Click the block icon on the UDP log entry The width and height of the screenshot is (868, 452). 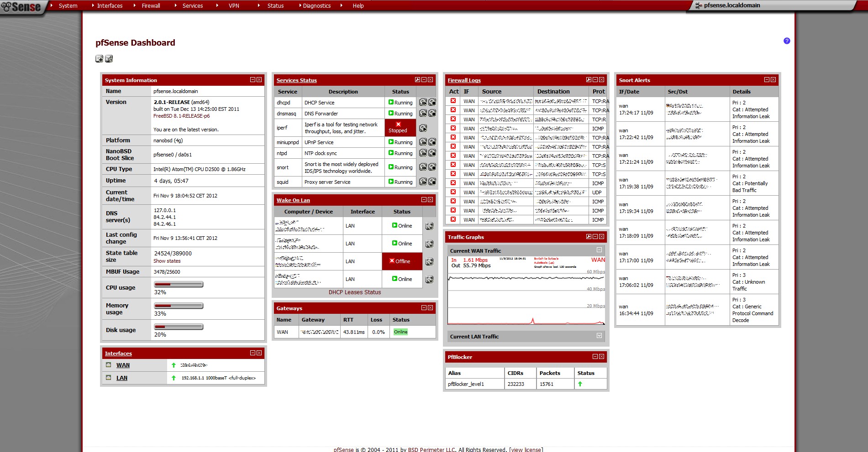pyautogui.click(x=453, y=192)
